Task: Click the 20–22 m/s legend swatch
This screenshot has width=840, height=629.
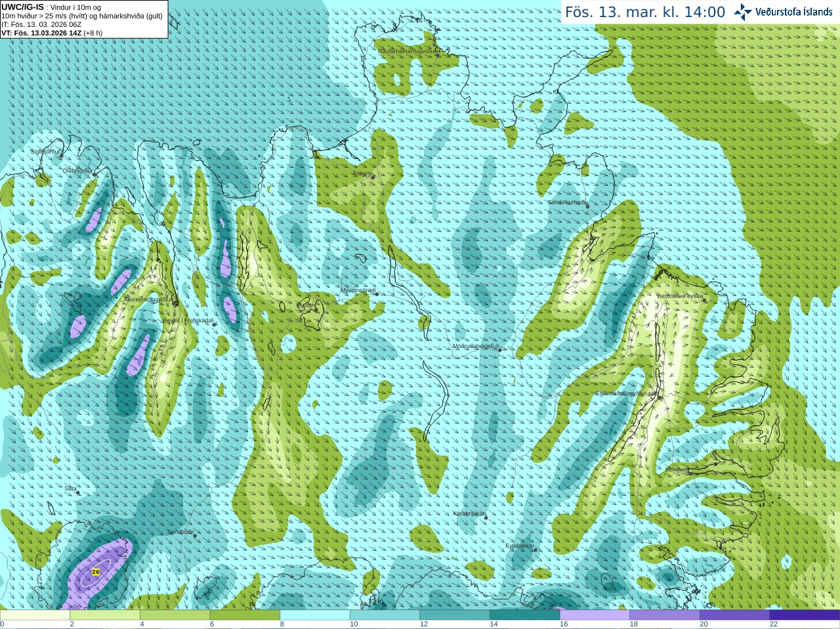Action: pyautogui.click(x=735, y=615)
